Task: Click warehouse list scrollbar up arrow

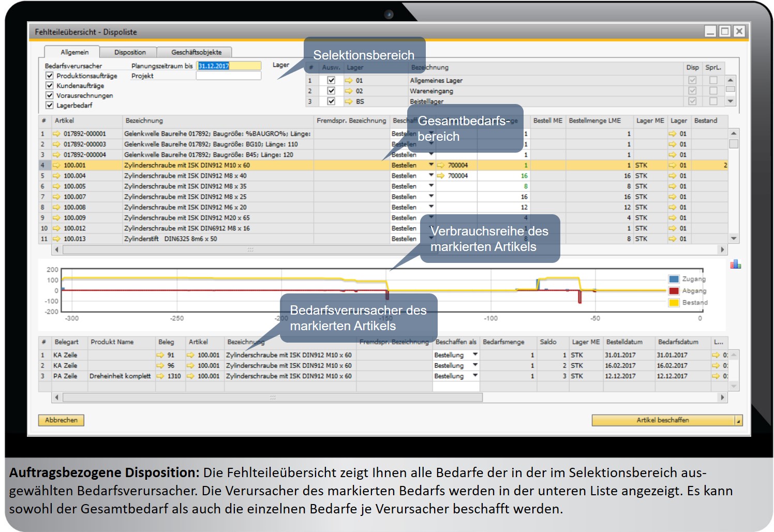Action: [x=731, y=80]
